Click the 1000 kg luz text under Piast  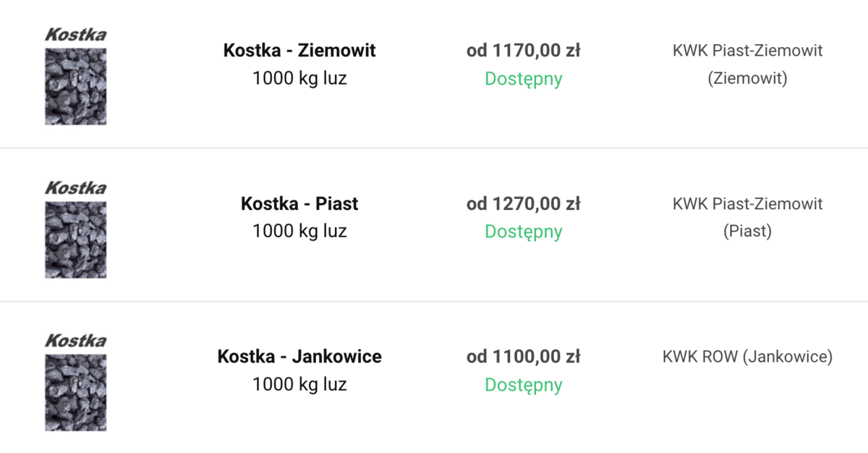click(299, 232)
